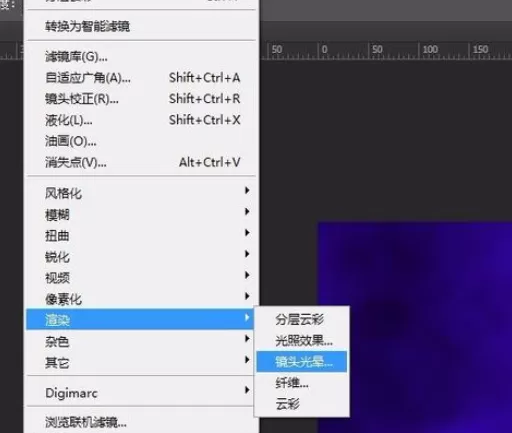Expand the 锐化 sharpen submenu
512x433 pixels.
coord(141,256)
